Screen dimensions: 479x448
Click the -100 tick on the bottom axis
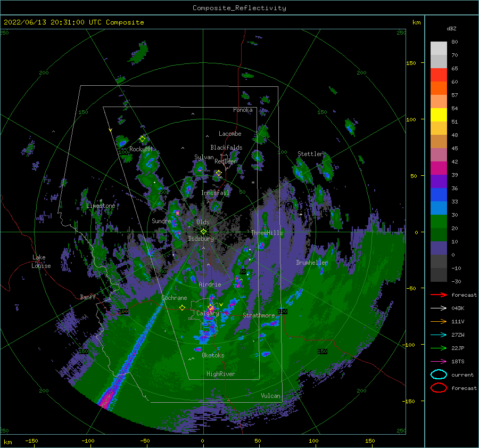[x=88, y=441]
